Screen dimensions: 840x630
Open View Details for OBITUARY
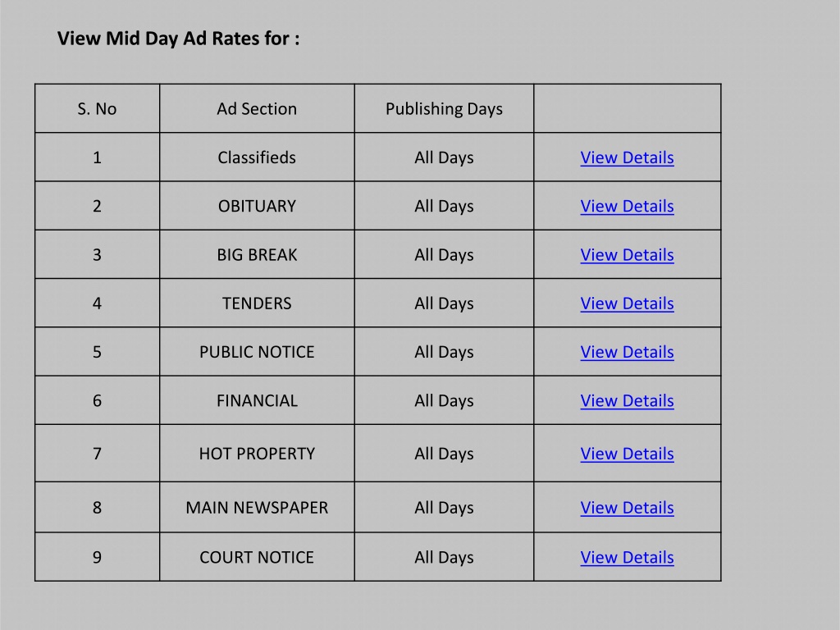point(627,206)
